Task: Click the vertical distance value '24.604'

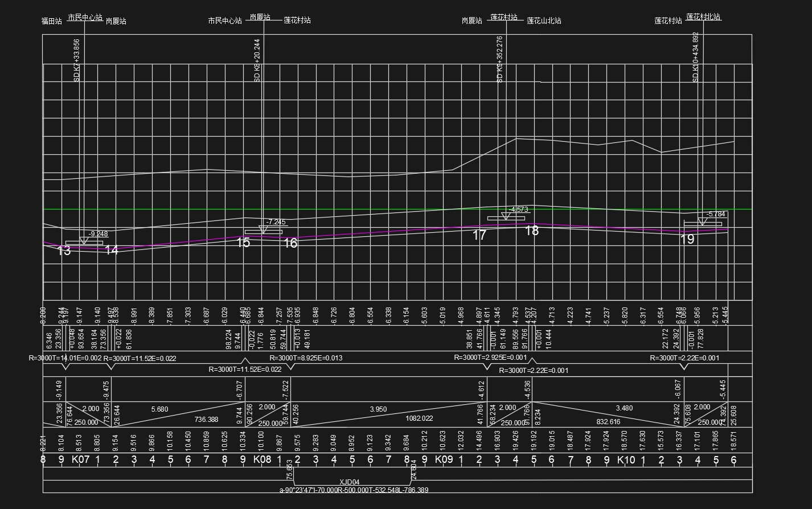Action: 414,469
